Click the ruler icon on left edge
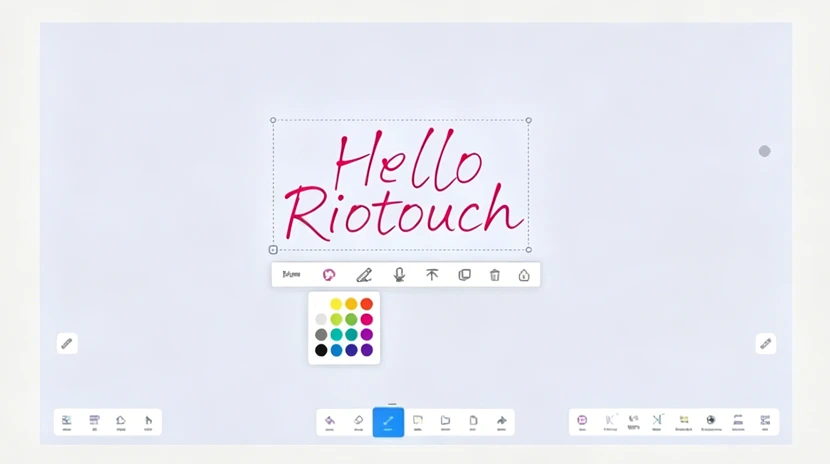Viewport: 830px width, 464px height. [67, 344]
